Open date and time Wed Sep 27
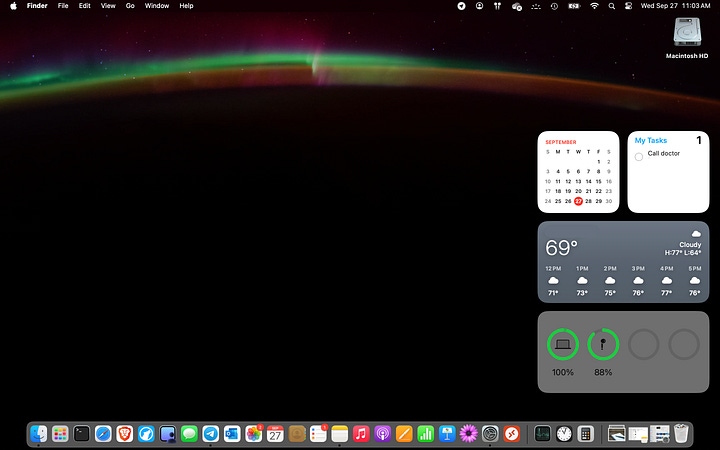Screen dimensions: 720x450 (x=675, y=6)
